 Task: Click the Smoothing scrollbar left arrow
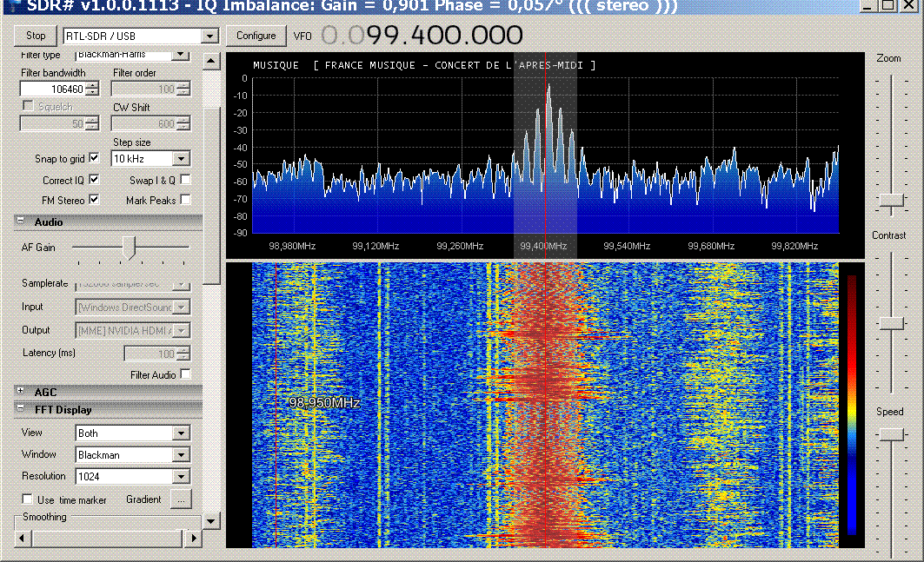[23, 538]
